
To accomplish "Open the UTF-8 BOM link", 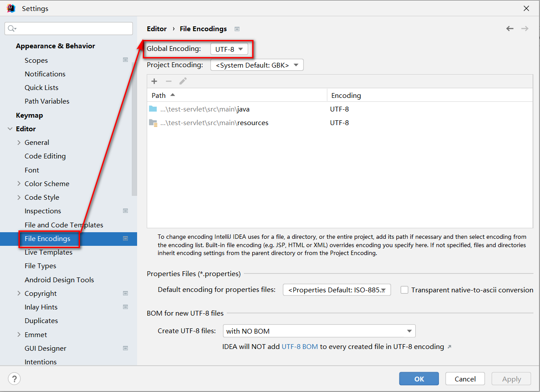I will (x=300, y=347).
